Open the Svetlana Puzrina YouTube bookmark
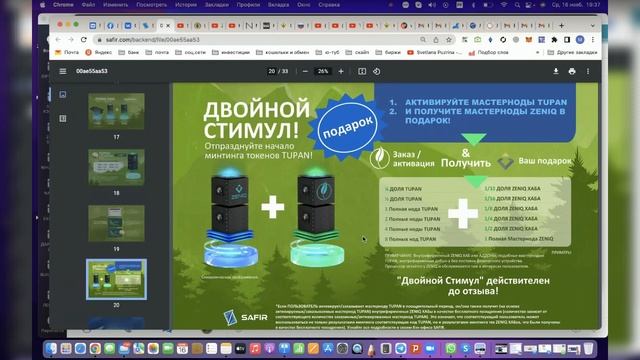The height and width of the screenshot is (360, 640). 434,52
